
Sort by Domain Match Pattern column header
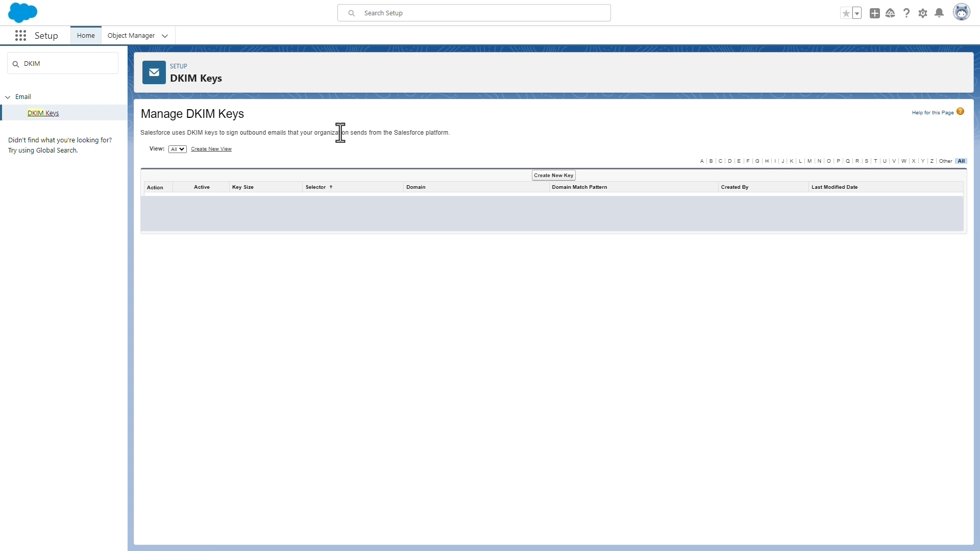pos(579,187)
